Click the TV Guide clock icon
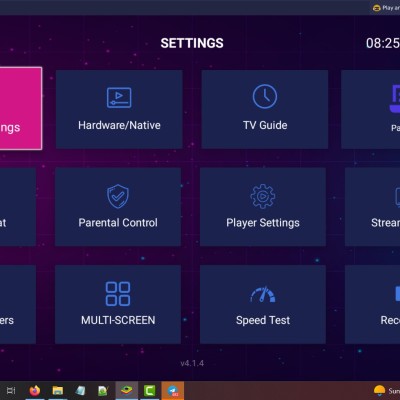Screen dimensions: 400x400 click(x=265, y=97)
